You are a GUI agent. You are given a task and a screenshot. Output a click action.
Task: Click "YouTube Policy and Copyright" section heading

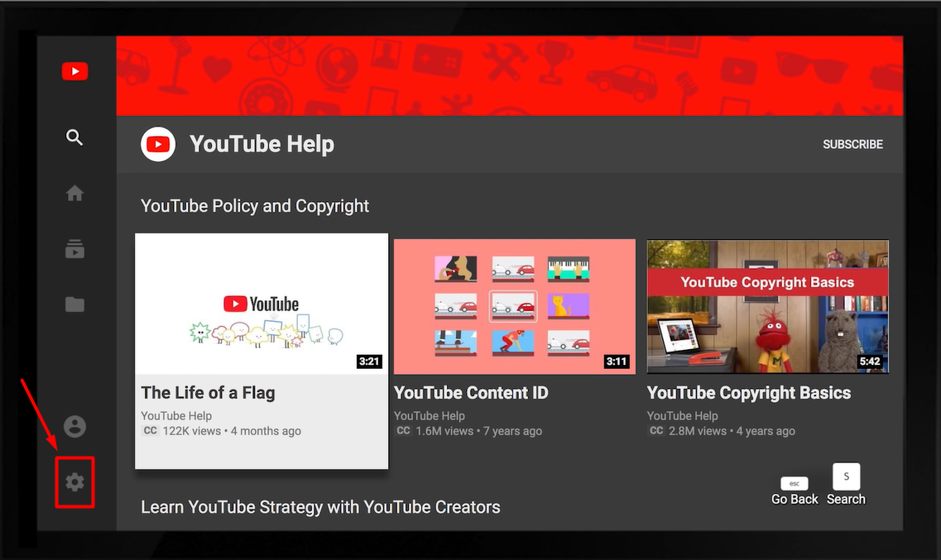pyautogui.click(x=255, y=206)
